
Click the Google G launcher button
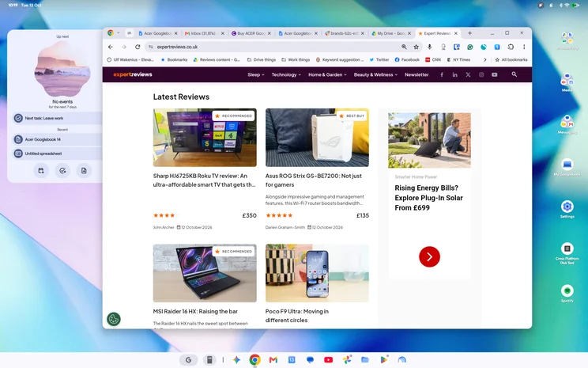(x=188, y=360)
